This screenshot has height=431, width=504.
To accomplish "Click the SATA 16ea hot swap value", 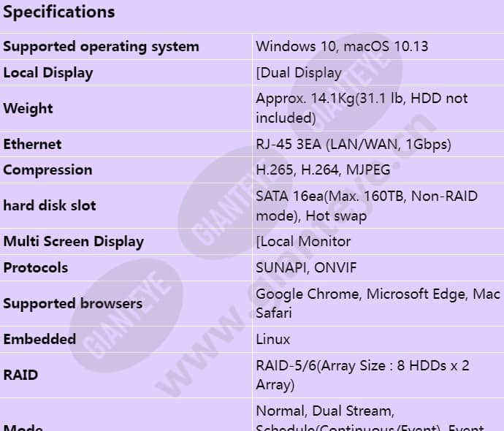I will point(367,206).
